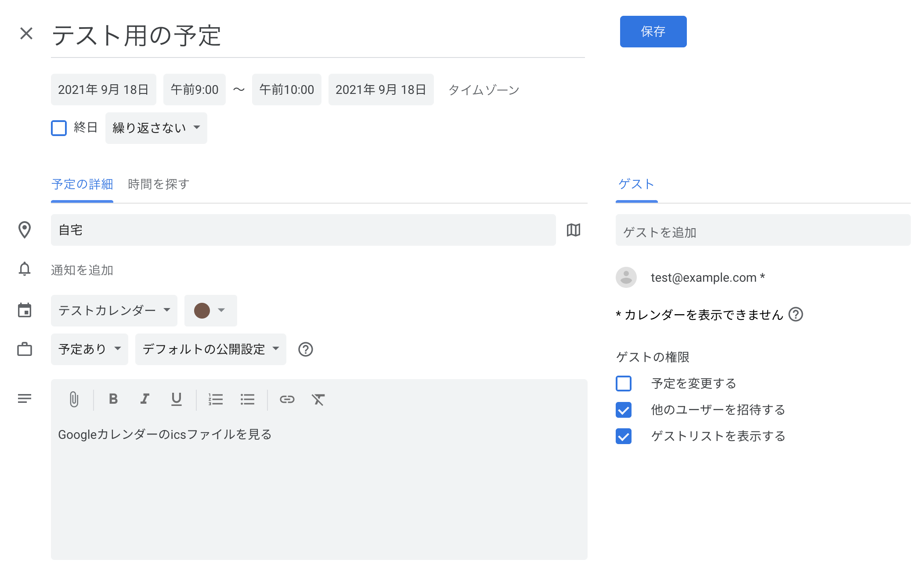Toggle bold formatting in description
924x581 pixels.
pos(113,399)
